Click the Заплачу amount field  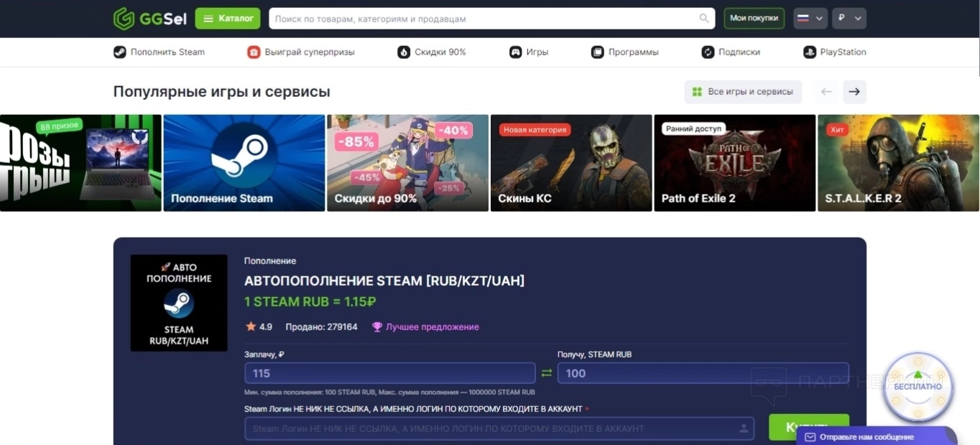390,373
